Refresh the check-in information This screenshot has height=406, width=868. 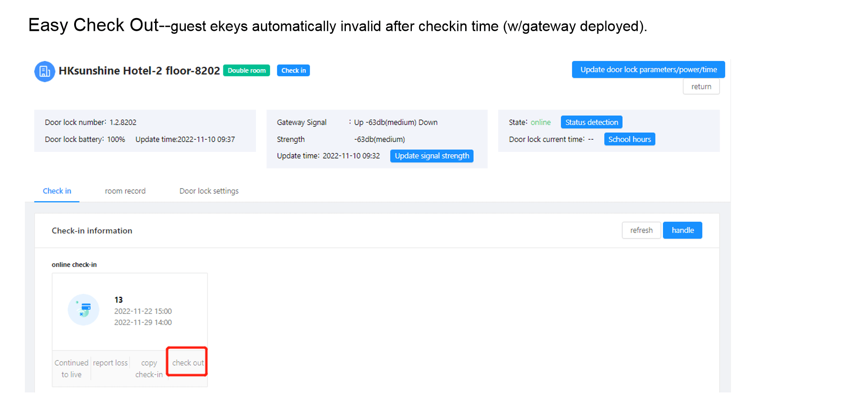pyautogui.click(x=641, y=231)
